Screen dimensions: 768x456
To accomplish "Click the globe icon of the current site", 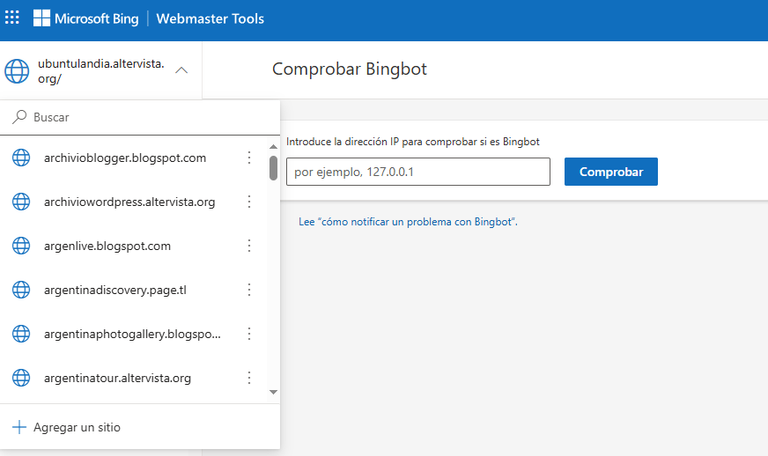I will (17, 71).
